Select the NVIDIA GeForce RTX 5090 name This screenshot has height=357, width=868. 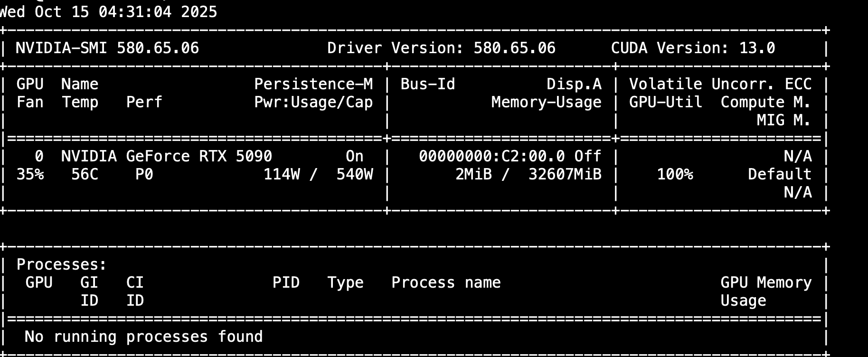tap(167, 156)
